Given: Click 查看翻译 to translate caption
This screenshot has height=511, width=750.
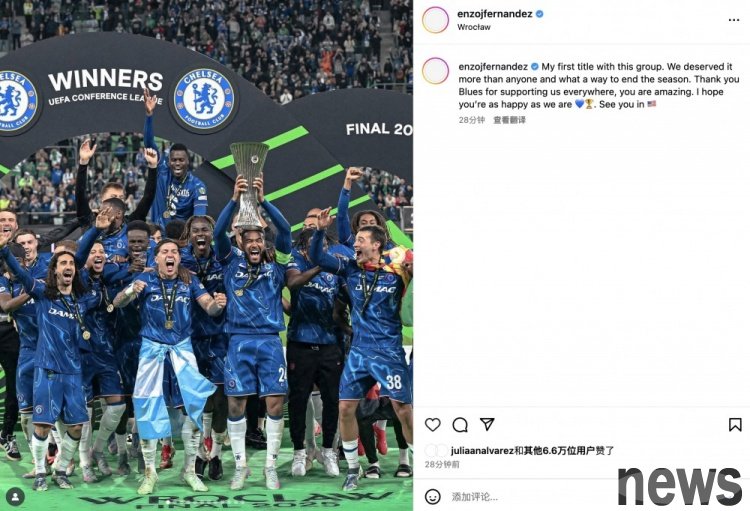Looking at the screenshot, I should [x=509, y=120].
